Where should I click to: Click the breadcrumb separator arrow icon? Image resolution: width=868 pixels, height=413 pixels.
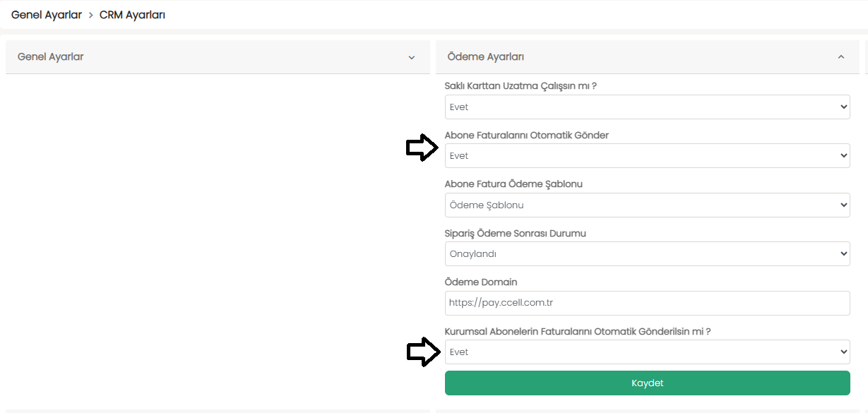point(91,15)
